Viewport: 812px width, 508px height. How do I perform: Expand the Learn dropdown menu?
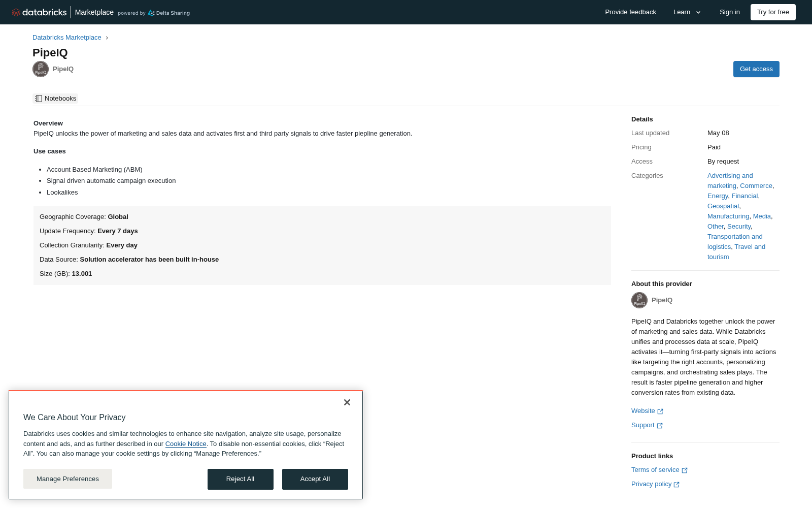tap(687, 12)
